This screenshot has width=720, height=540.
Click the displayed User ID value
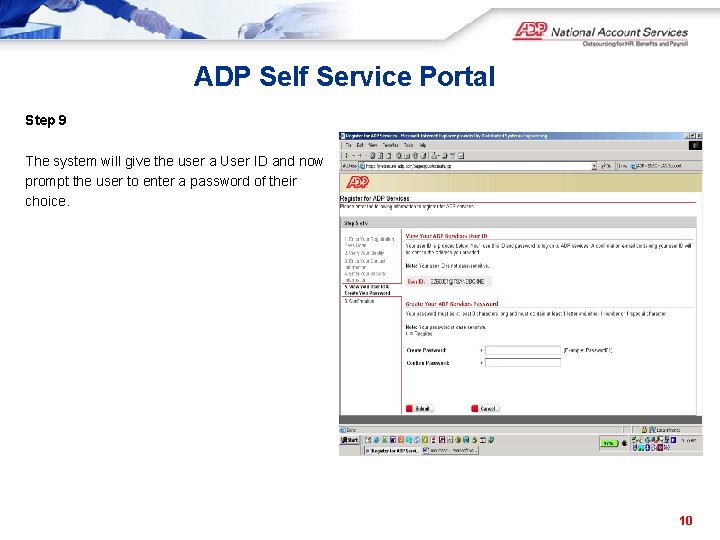[x=457, y=281]
